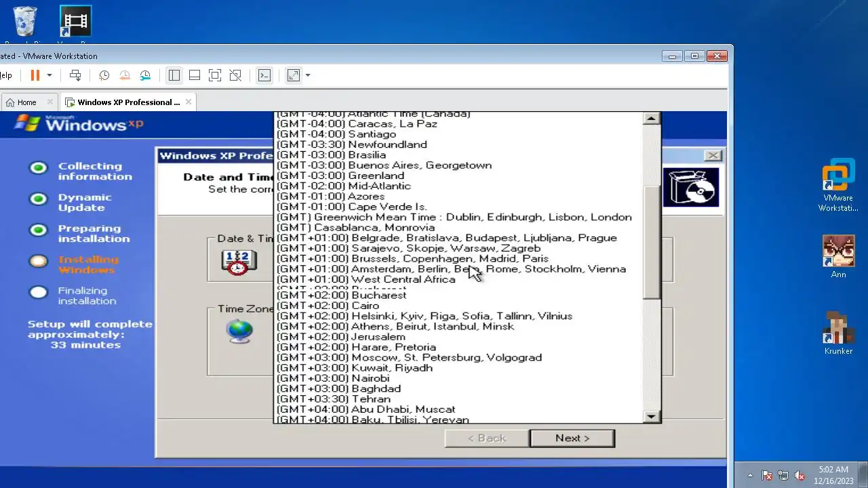Revert the virtual machine to its snapshot

tap(125, 75)
